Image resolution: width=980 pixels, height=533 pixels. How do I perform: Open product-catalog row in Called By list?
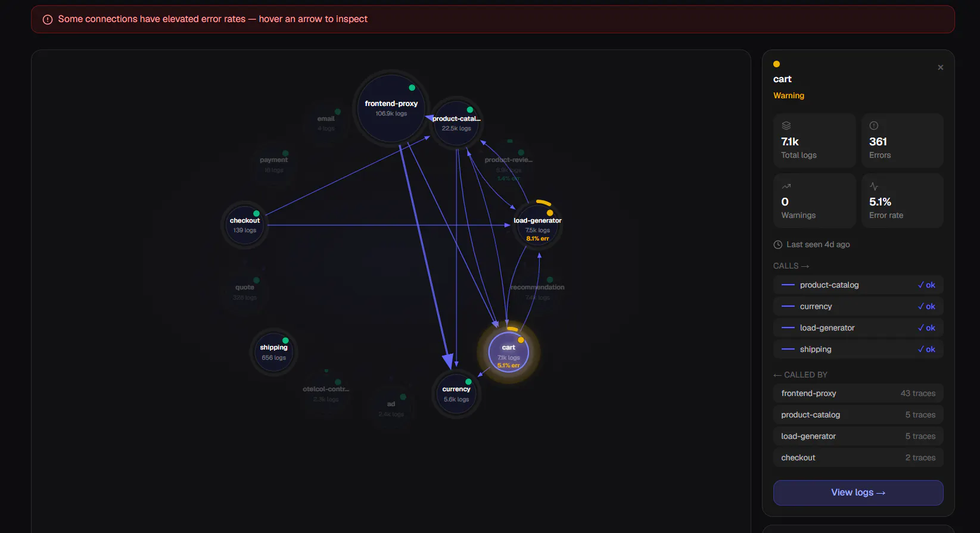858,414
